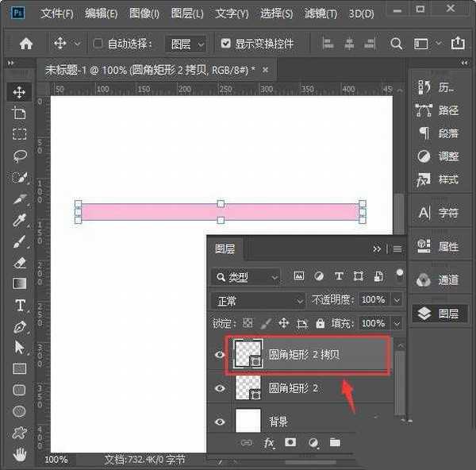Select the Eyedropper tool
The width and height of the screenshot is (476, 470).
coord(19,221)
